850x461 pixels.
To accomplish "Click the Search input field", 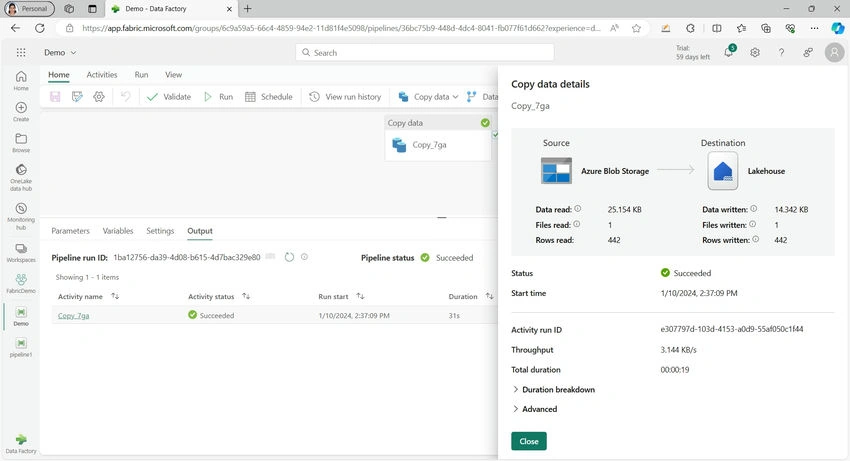I will [x=424, y=53].
